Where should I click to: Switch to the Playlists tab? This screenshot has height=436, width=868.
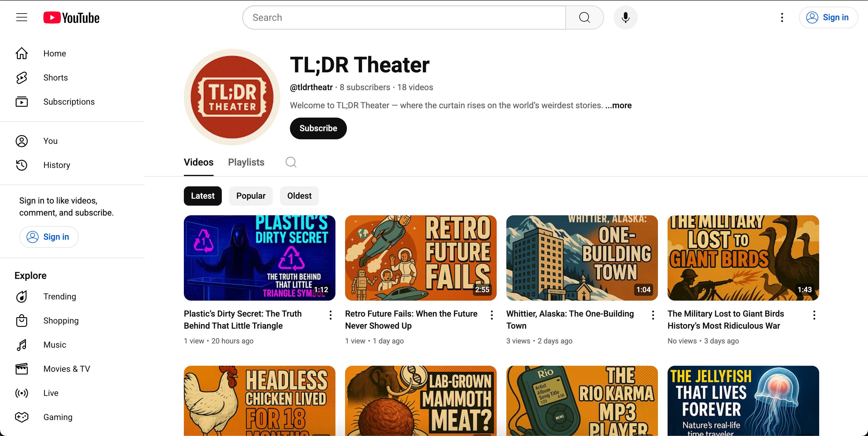coord(246,162)
